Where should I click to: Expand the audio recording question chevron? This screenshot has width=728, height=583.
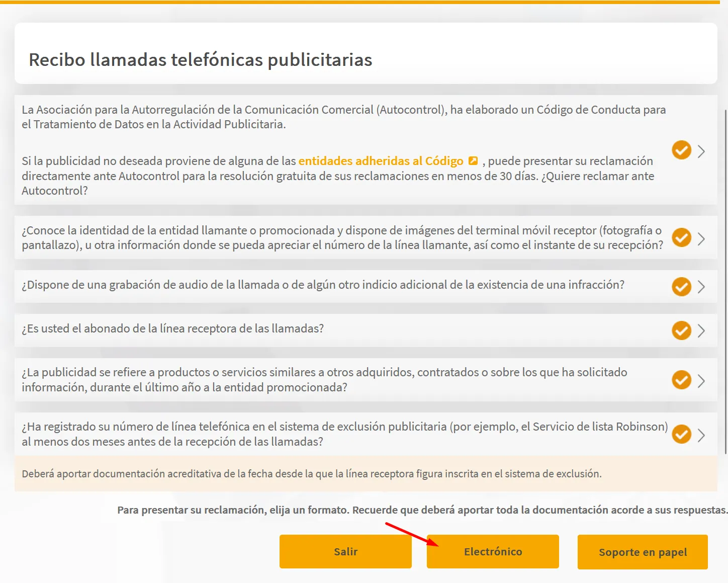[701, 287]
